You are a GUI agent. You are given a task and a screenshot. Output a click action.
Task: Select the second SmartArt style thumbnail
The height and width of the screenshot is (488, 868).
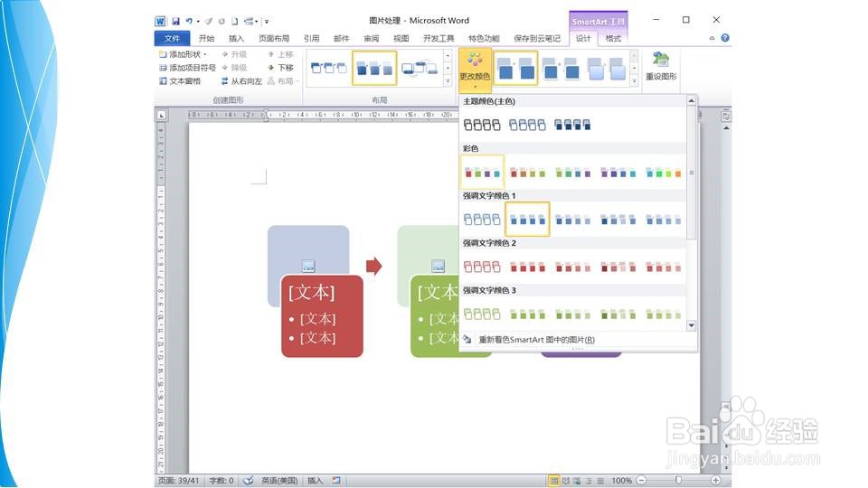(561, 69)
